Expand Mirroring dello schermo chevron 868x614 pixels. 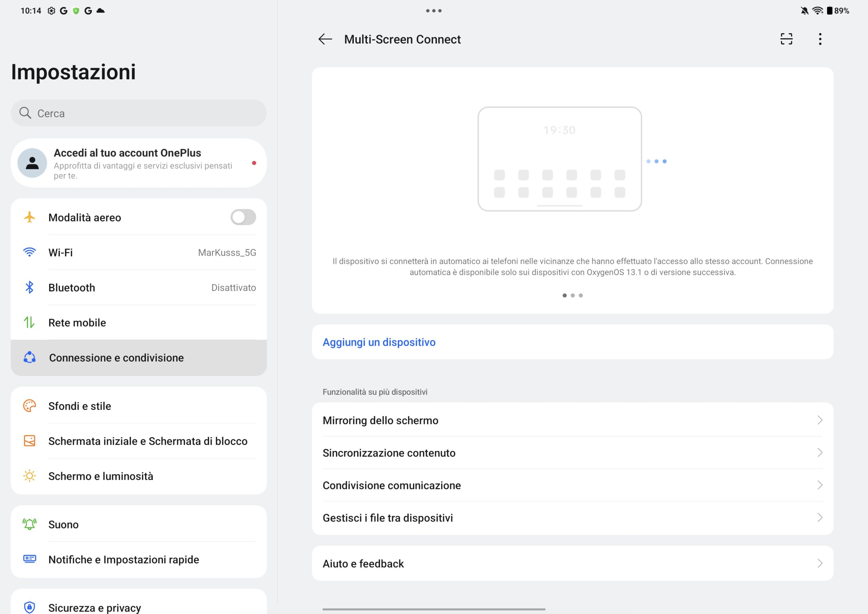[x=820, y=420]
